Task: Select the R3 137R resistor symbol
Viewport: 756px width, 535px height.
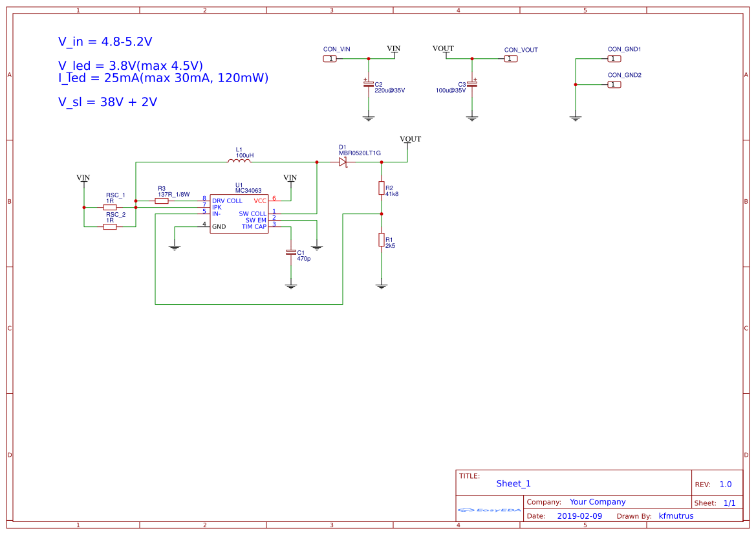Action: click(x=162, y=201)
